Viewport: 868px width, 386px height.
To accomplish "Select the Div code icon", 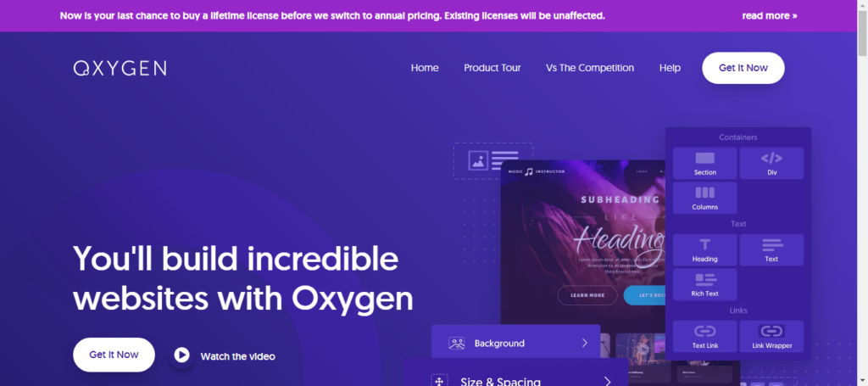I will pyautogui.click(x=771, y=159).
